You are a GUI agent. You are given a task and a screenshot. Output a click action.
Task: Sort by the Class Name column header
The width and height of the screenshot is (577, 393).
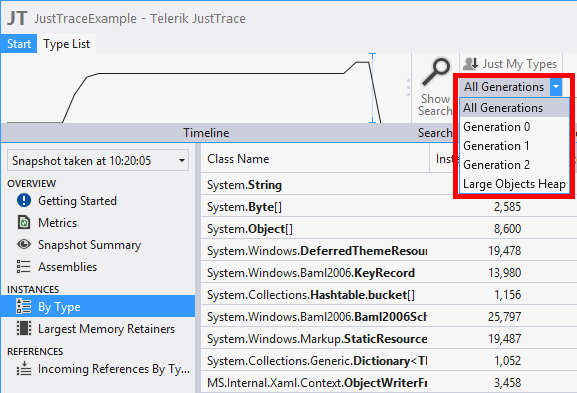point(315,159)
